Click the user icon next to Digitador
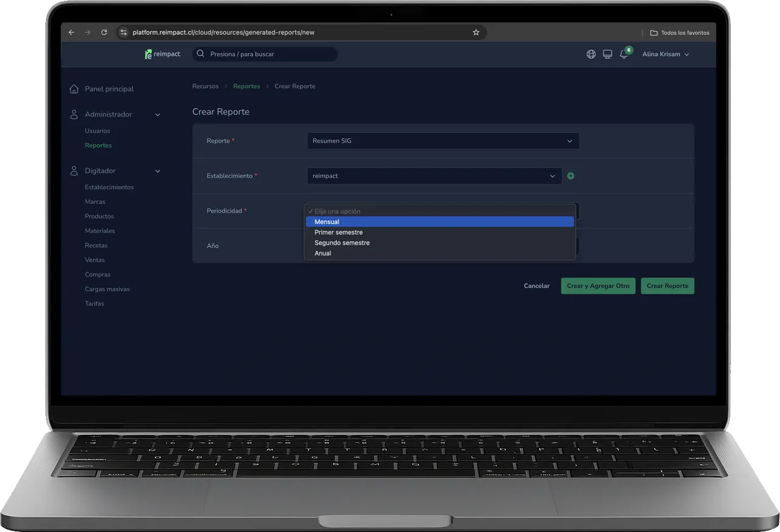 [x=73, y=170]
